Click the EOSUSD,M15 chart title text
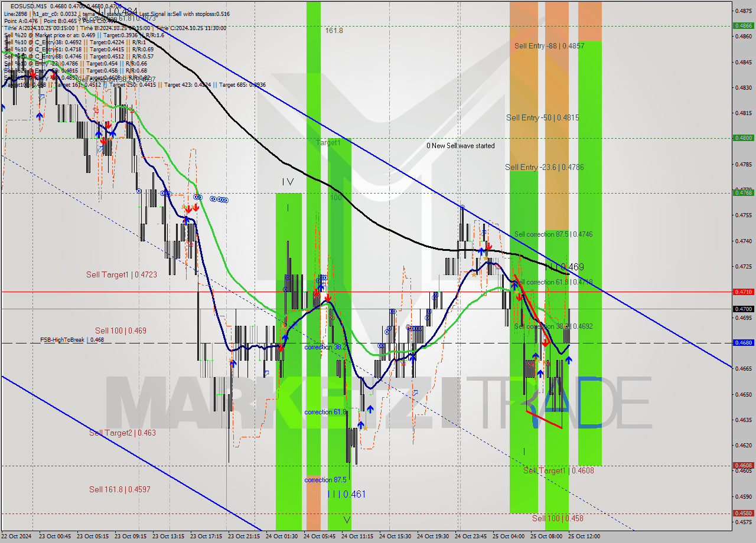The width and height of the screenshot is (756, 543). pos(28,6)
